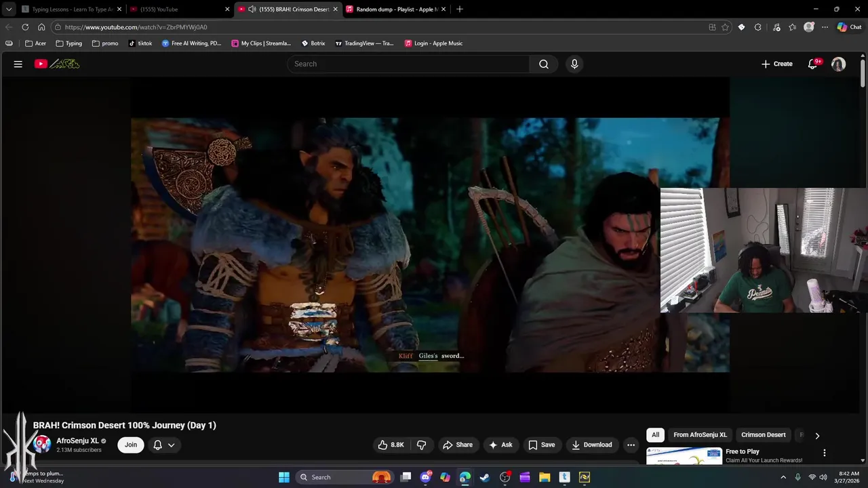Click the Windows taskbar Search box
Screen dimensions: 868x488
pos(345,477)
